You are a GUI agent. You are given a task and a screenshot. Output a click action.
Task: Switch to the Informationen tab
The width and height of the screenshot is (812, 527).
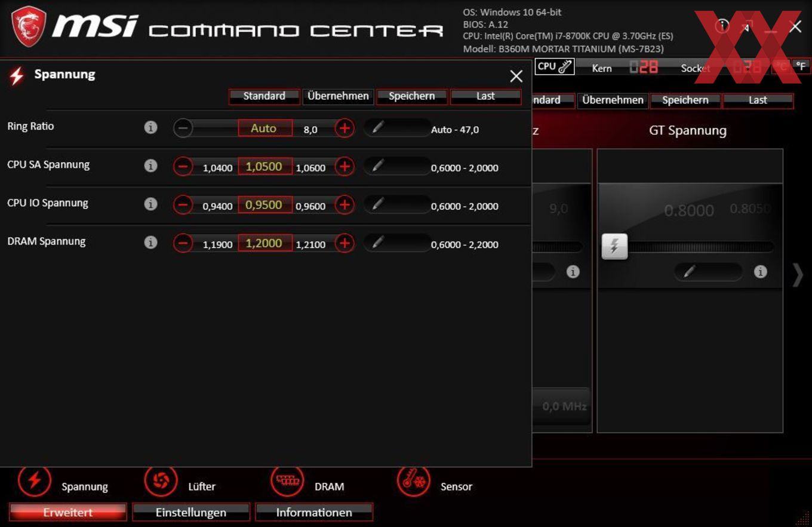(x=314, y=513)
